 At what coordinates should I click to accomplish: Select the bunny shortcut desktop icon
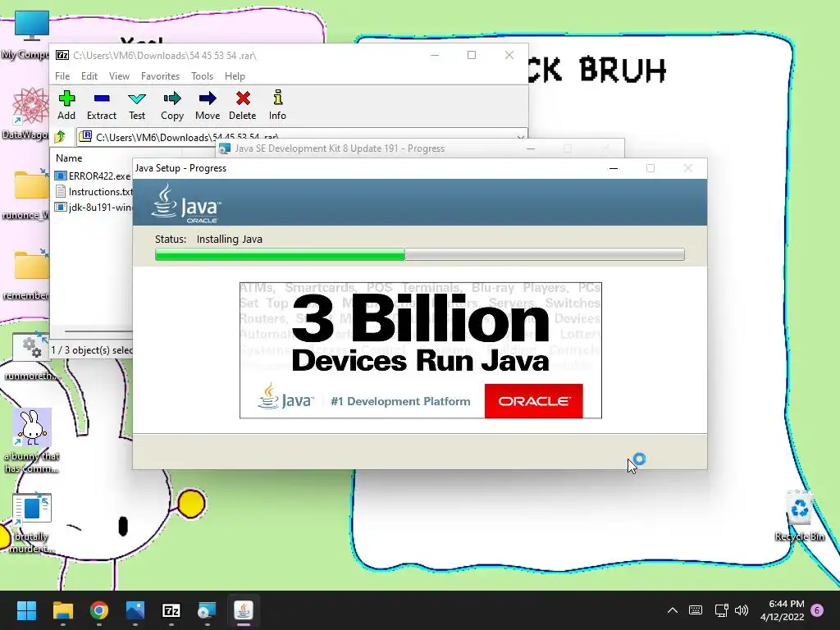point(32,441)
